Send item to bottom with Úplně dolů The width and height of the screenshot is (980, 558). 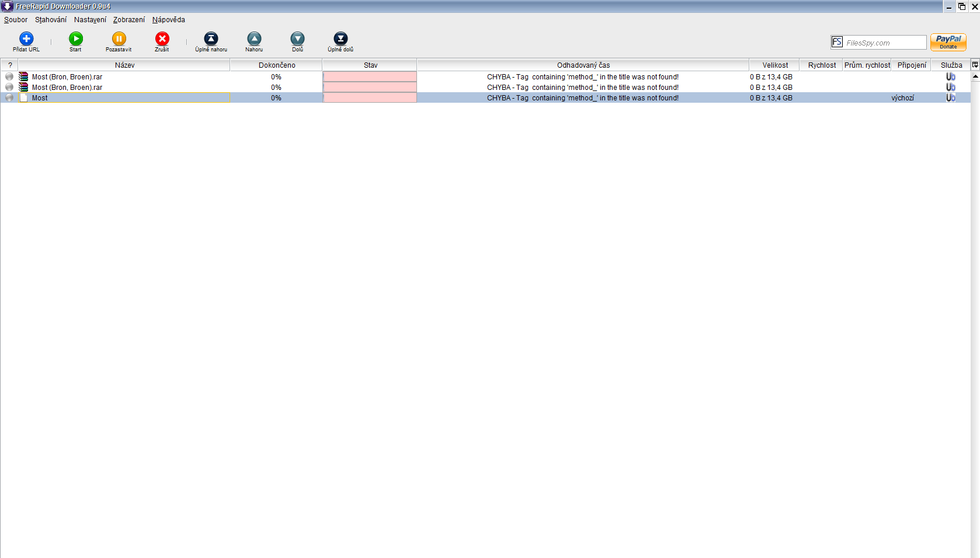(340, 39)
